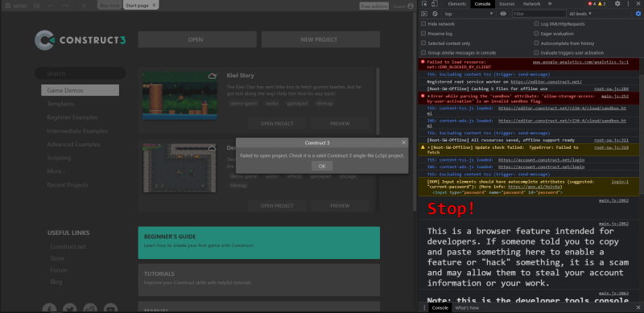Click the NEW PROJECT button
The width and height of the screenshot is (644, 313).
click(x=320, y=39)
